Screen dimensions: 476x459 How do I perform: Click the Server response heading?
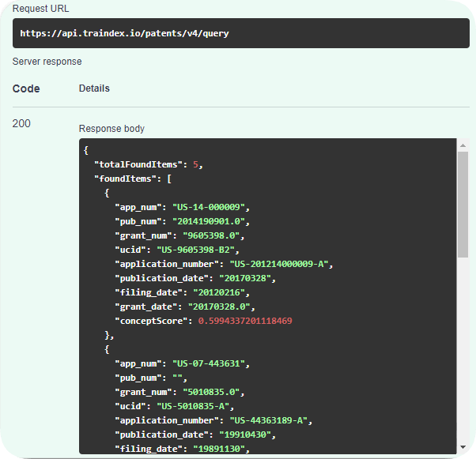(x=47, y=62)
